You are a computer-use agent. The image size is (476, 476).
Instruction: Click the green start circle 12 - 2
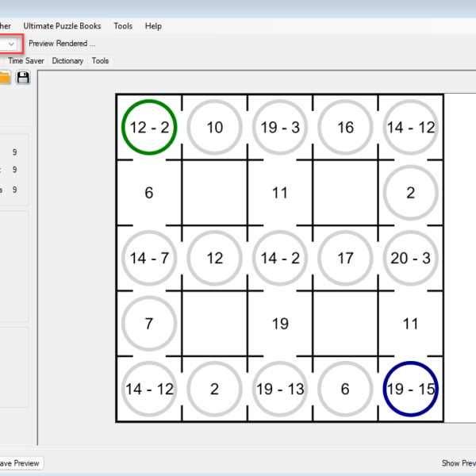pos(149,128)
